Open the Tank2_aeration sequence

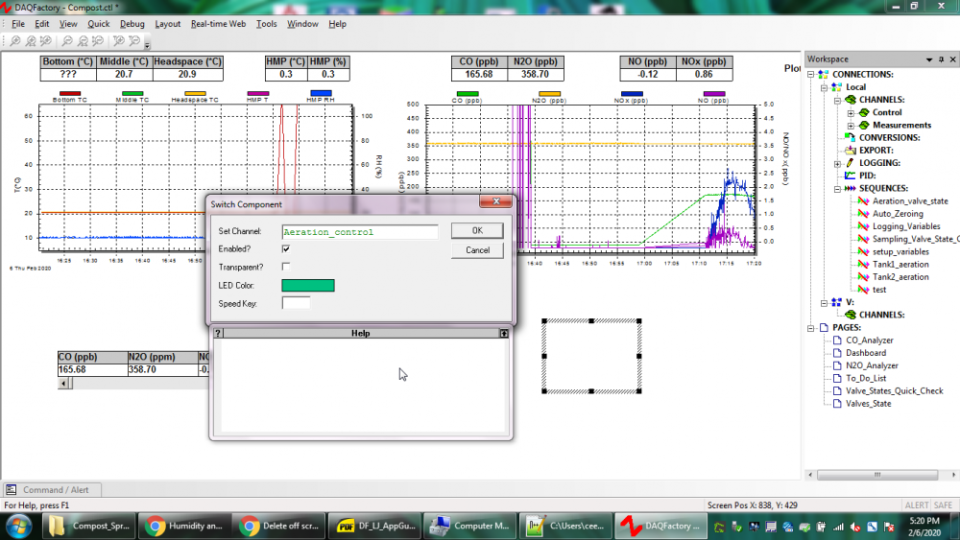[900, 277]
